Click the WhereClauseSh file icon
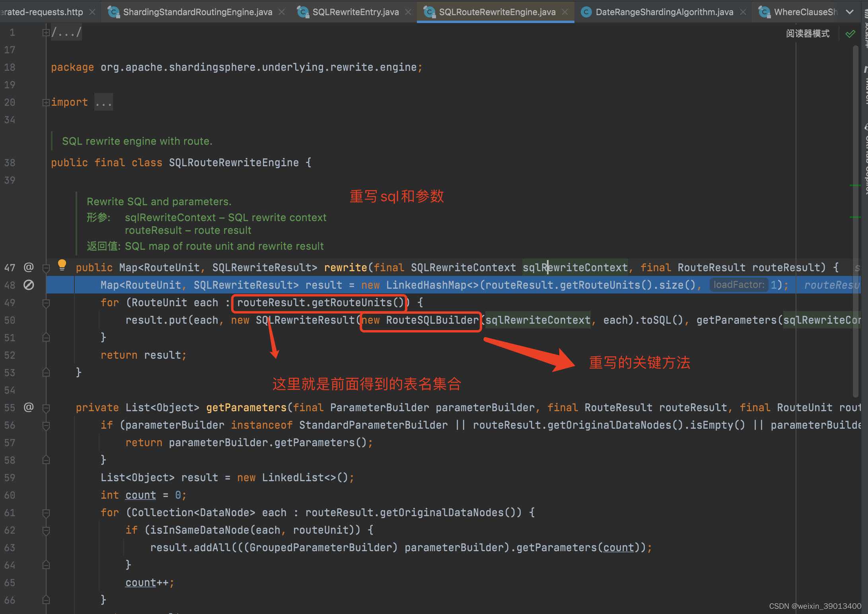The image size is (868, 614). click(764, 12)
